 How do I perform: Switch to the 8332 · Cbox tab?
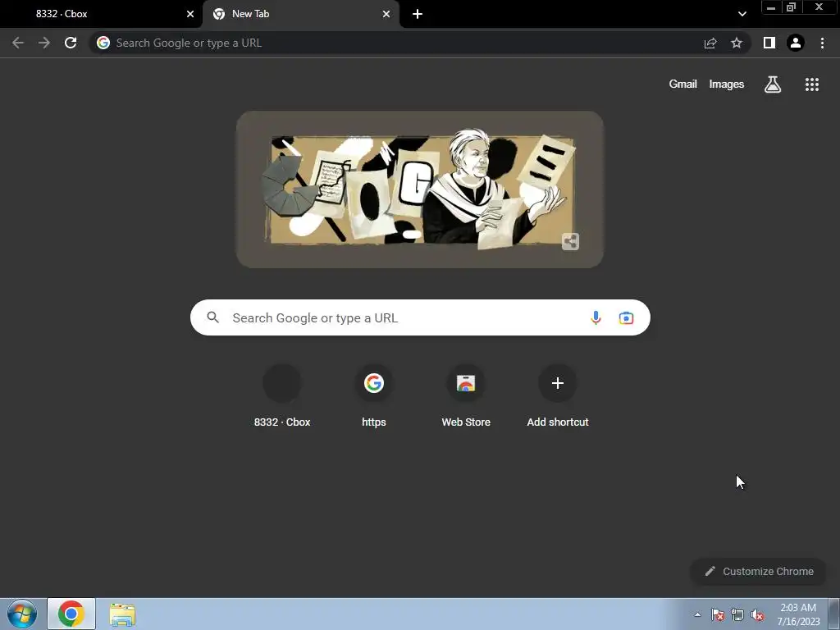tap(102, 14)
